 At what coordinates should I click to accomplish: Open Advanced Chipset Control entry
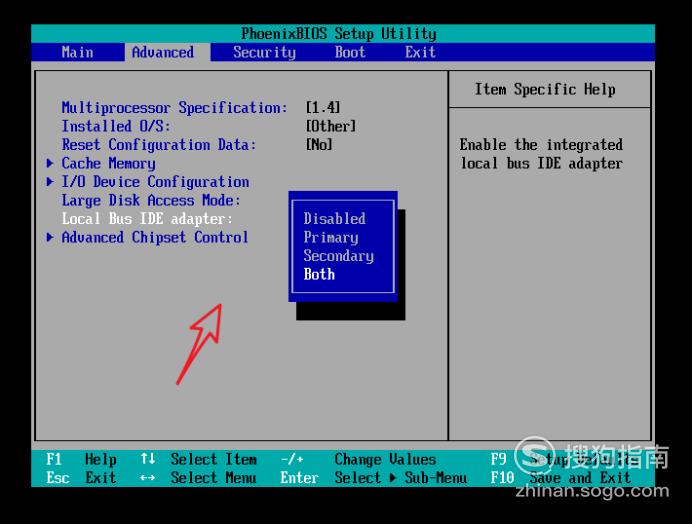154,237
